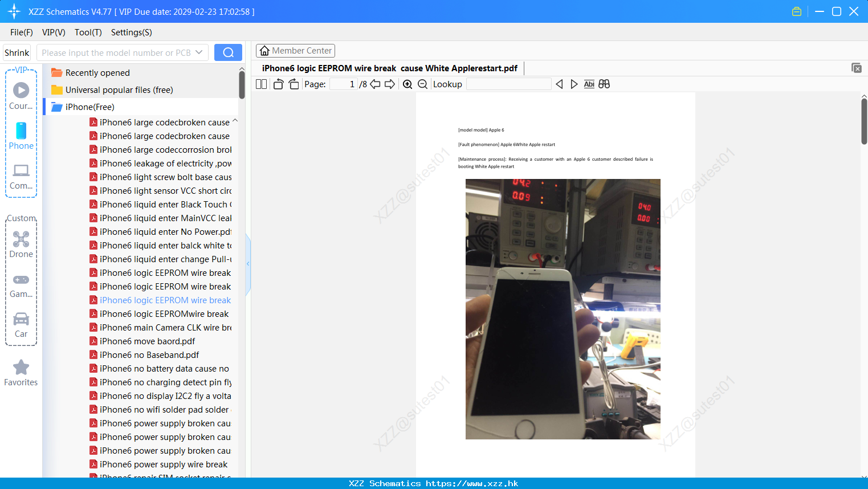Zoom out of the PDF

[x=423, y=84]
